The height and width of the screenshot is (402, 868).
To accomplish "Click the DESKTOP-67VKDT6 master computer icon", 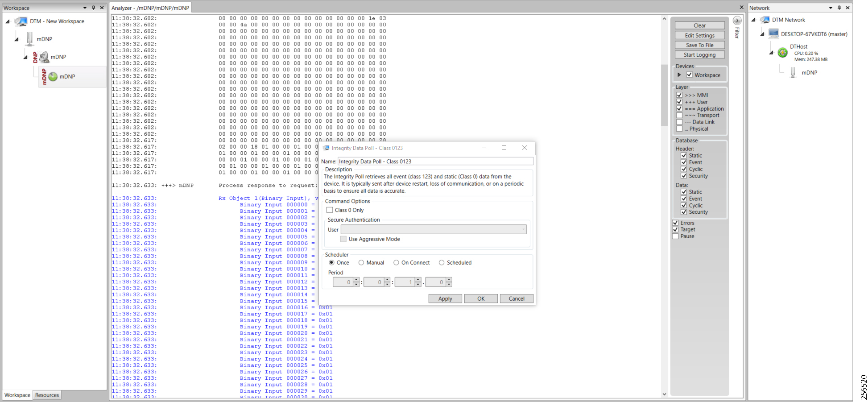I will pyautogui.click(x=774, y=34).
